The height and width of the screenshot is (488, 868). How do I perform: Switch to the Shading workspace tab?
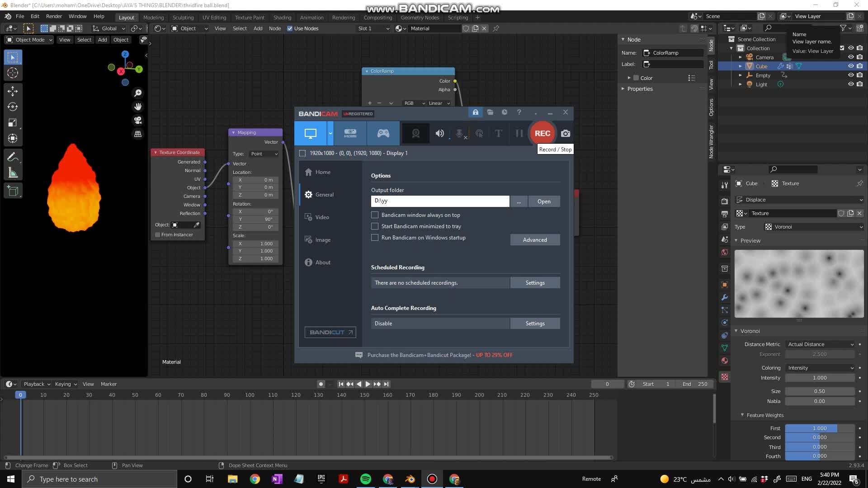tap(282, 17)
